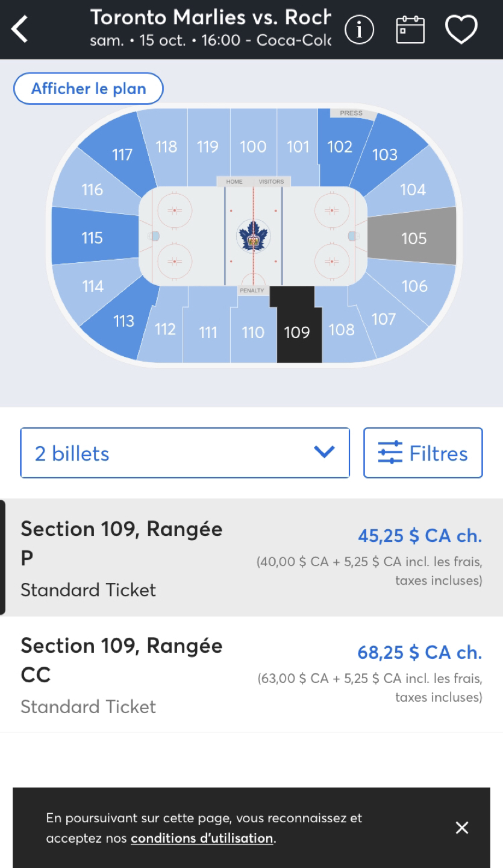Tap section 109 on the seat map
503x868 pixels.
click(x=297, y=332)
